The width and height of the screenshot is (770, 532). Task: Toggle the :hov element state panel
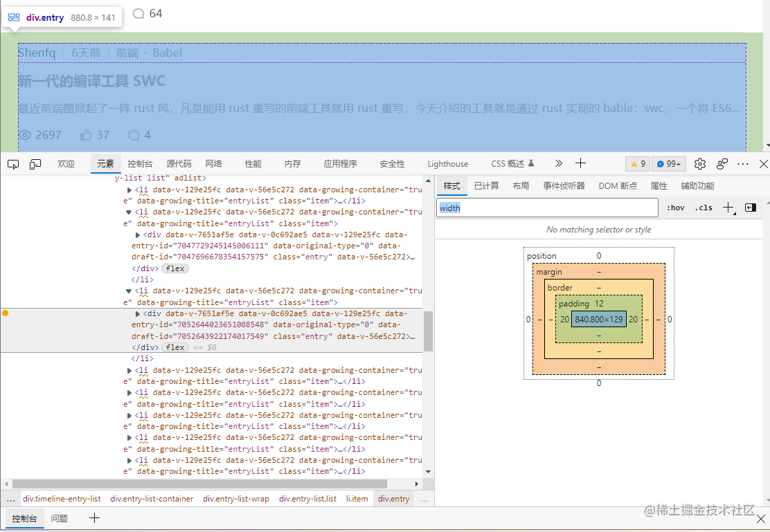click(x=676, y=208)
